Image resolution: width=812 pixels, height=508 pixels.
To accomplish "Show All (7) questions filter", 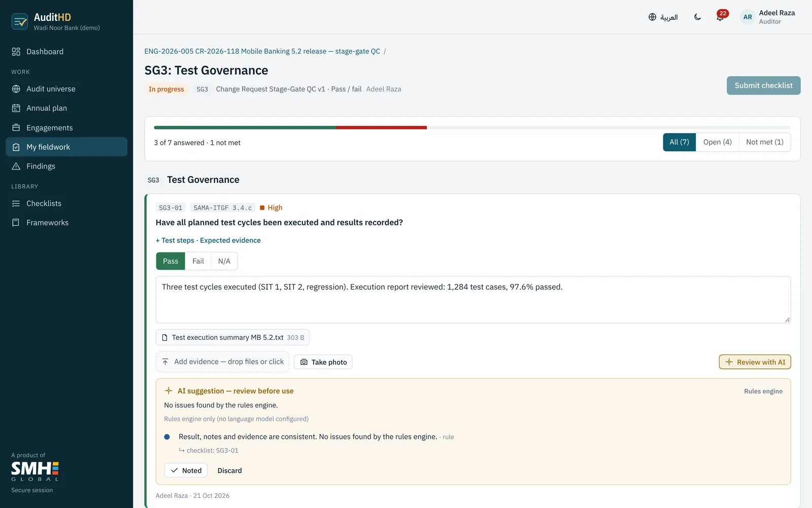I will coord(679,142).
